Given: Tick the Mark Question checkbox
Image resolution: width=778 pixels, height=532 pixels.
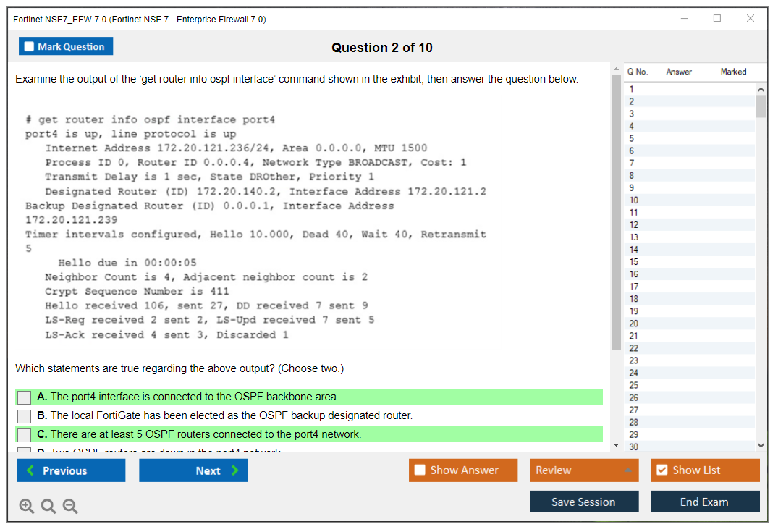Looking at the screenshot, I should tap(30, 47).
